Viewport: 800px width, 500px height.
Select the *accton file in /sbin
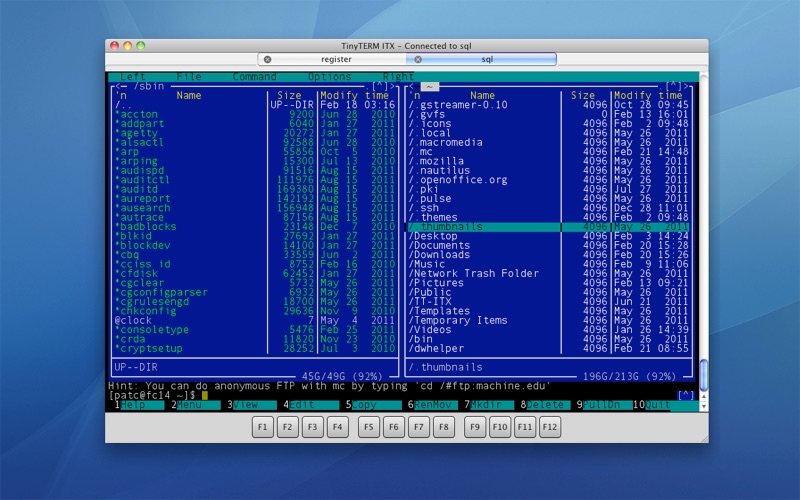coord(255,114)
